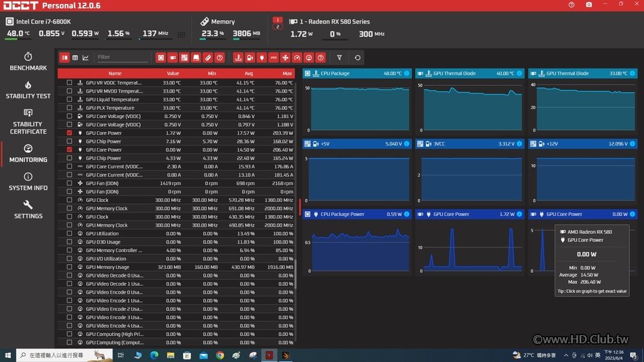
Task: Select the GPU Video Decode 0 Usage row
Action: tap(176, 276)
